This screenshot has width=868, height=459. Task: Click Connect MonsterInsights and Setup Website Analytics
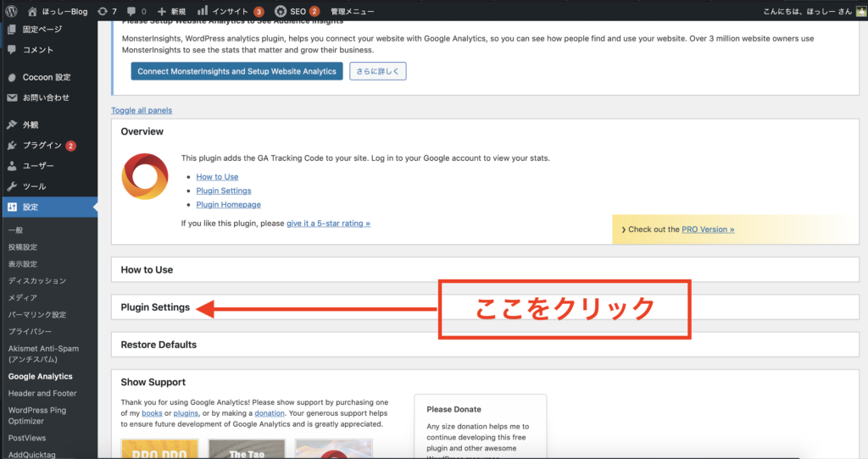coord(237,71)
